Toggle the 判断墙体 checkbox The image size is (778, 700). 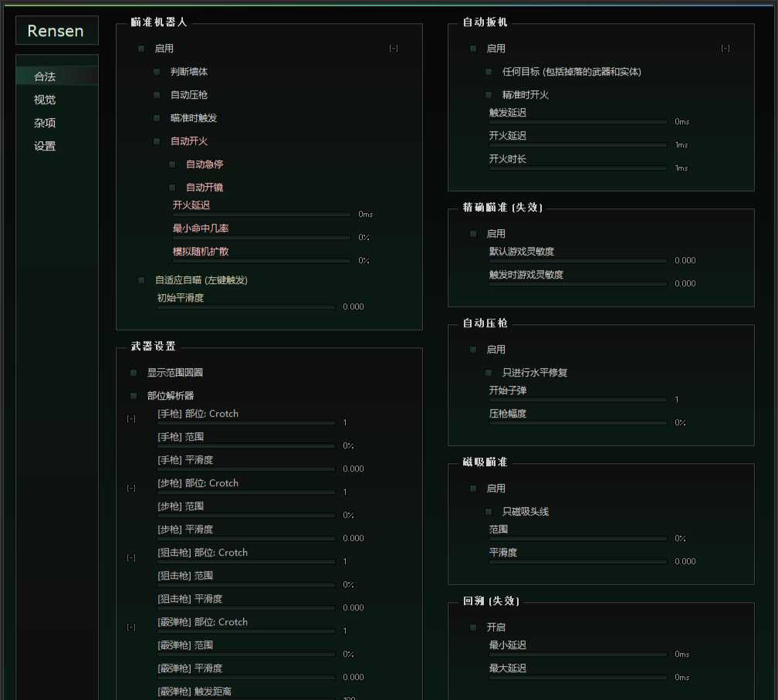tap(157, 72)
